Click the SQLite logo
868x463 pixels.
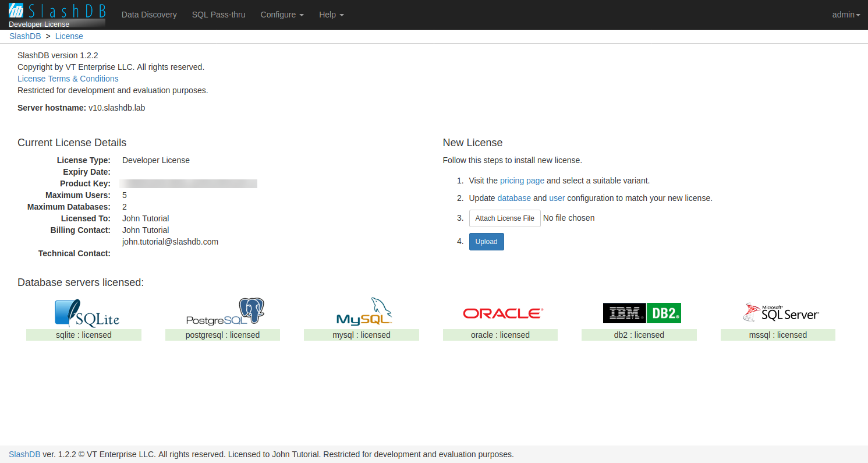coord(87,313)
